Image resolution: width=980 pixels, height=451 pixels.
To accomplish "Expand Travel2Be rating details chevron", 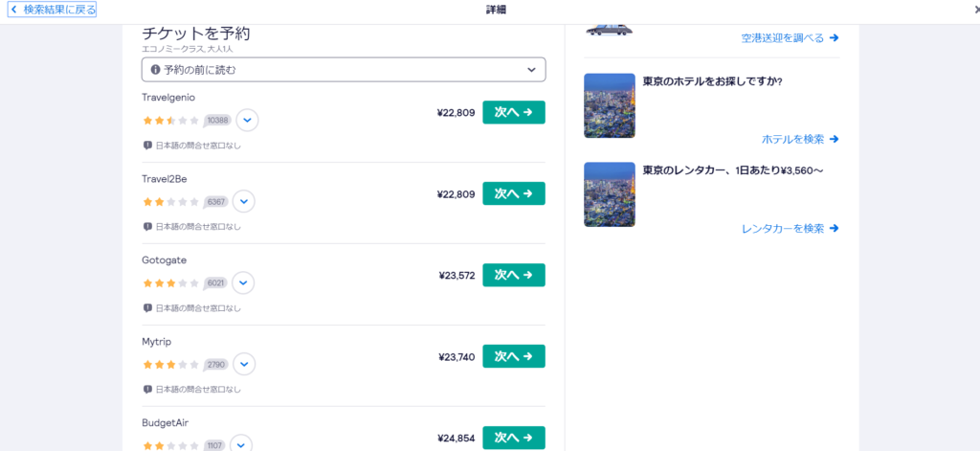I will pos(244,201).
